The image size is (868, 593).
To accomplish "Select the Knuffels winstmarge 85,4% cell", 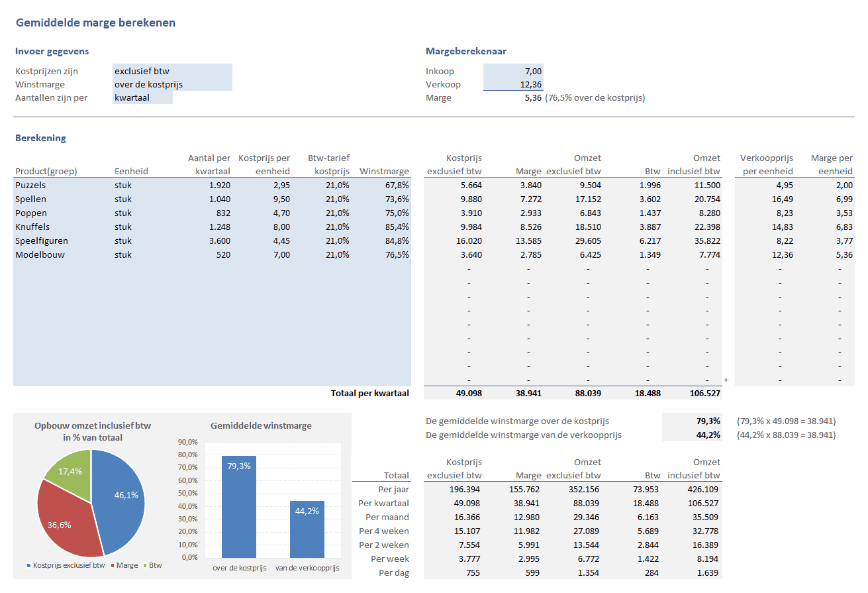I will (384, 227).
